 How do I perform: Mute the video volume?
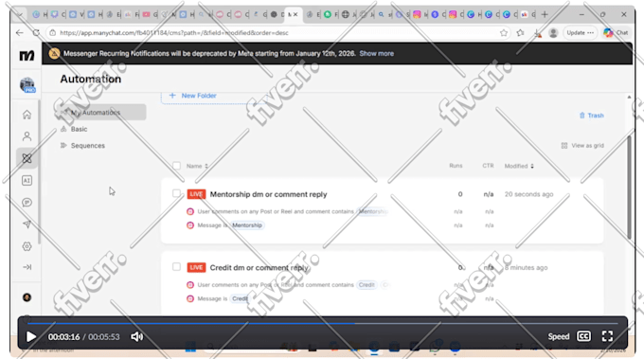tap(136, 337)
